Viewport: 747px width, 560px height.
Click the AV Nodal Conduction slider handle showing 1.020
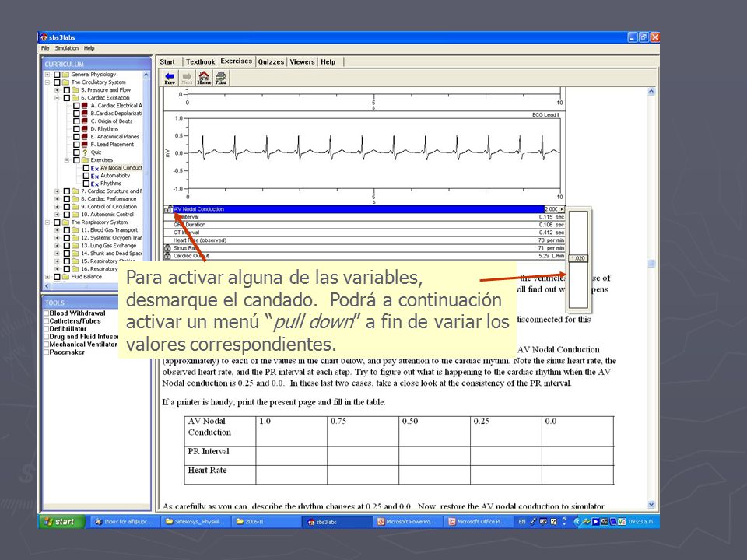tap(578, 258)
